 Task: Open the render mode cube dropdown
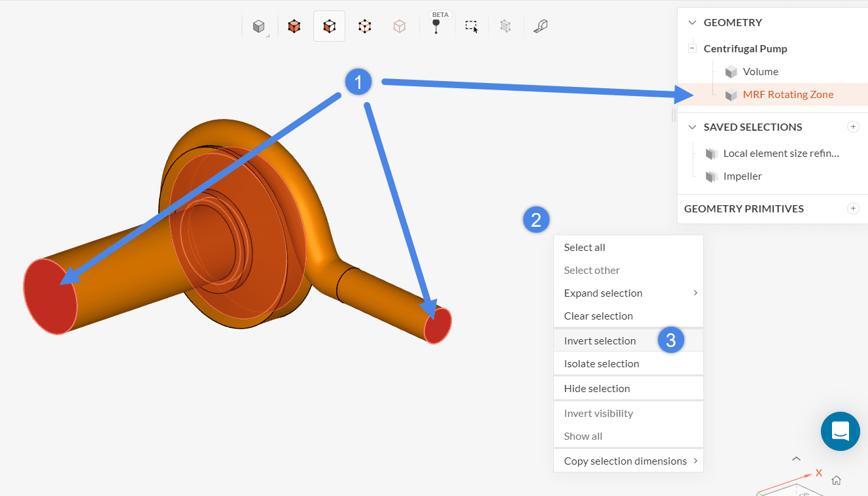[260, 27]
